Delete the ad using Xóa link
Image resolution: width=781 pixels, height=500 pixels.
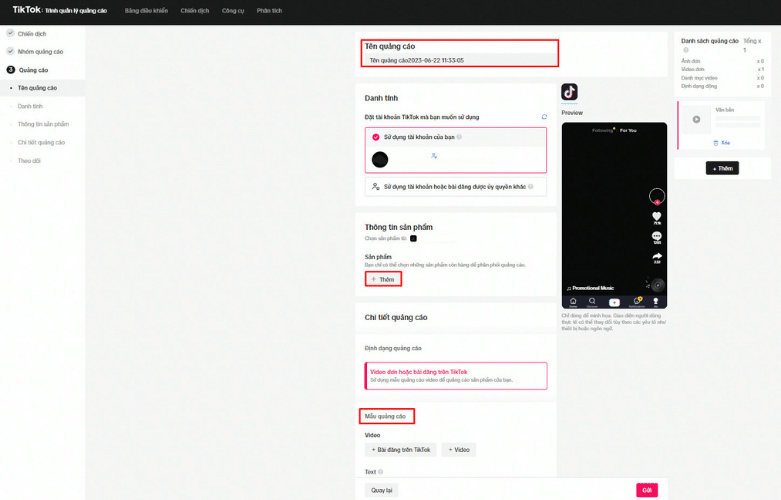(722, 143)
